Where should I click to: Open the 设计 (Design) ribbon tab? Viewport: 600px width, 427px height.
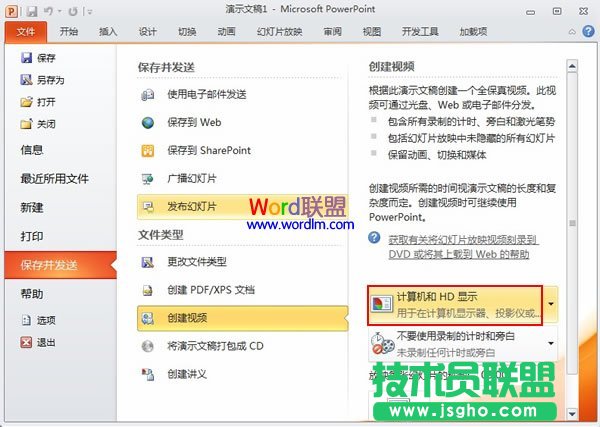pyautogui.click(x=148, y=31)
